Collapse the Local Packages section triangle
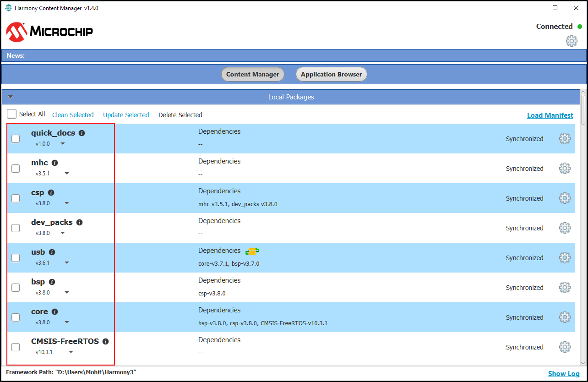This screenshot has height=382, width=588. pos(11,97)
